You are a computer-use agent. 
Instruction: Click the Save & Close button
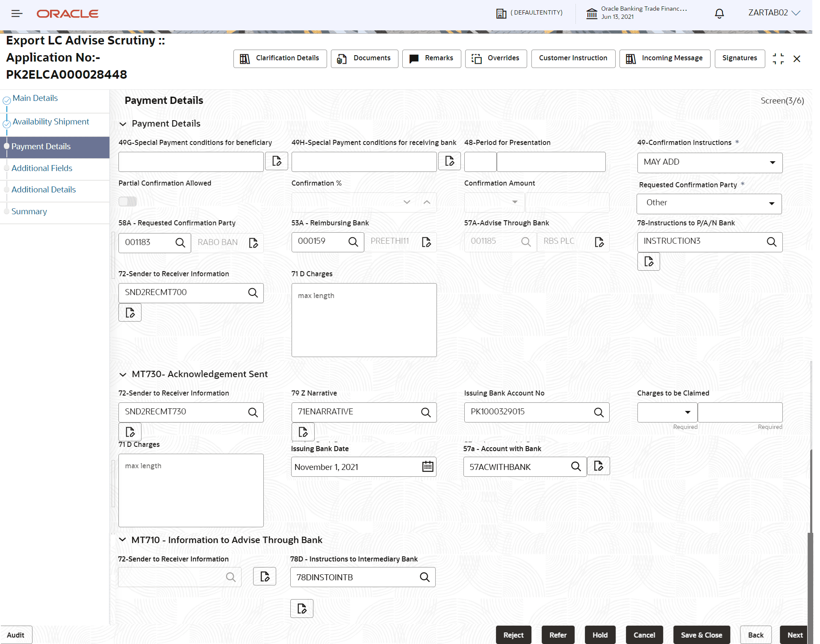coord(701,635)
